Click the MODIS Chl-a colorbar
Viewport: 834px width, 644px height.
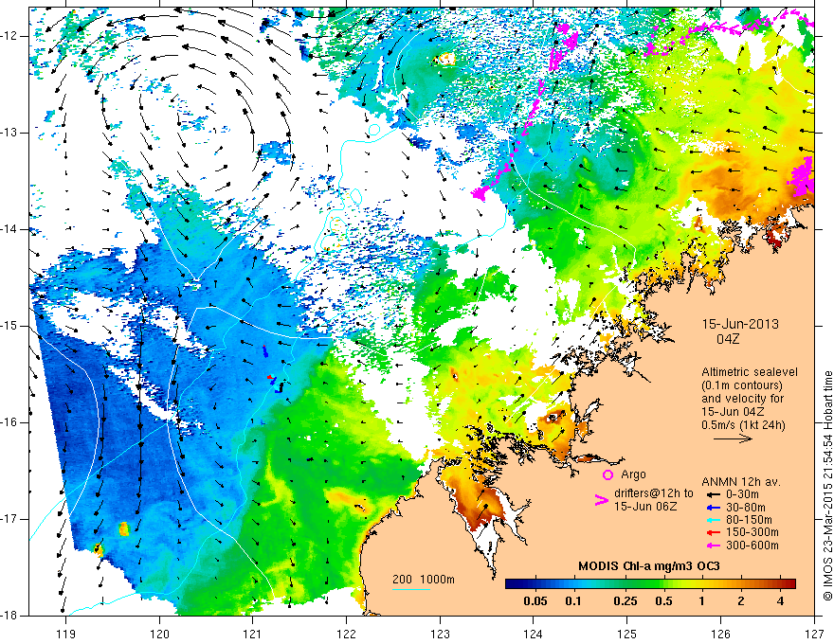650,584
